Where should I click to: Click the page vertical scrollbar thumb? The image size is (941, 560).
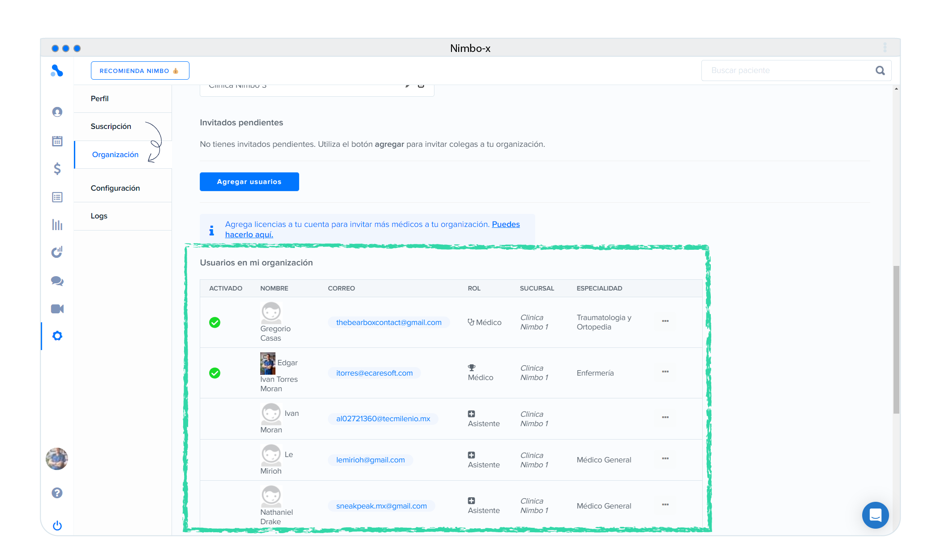click(x=895, y=340)
